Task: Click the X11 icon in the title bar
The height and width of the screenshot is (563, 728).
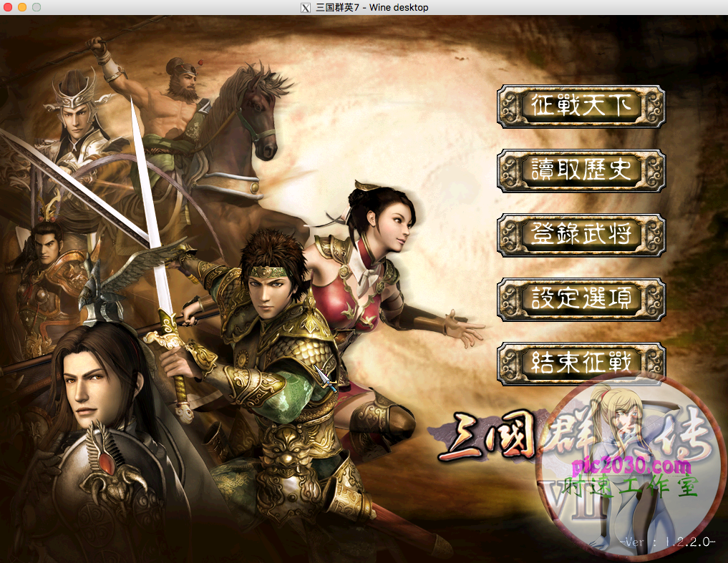Action: click(306, 7)
